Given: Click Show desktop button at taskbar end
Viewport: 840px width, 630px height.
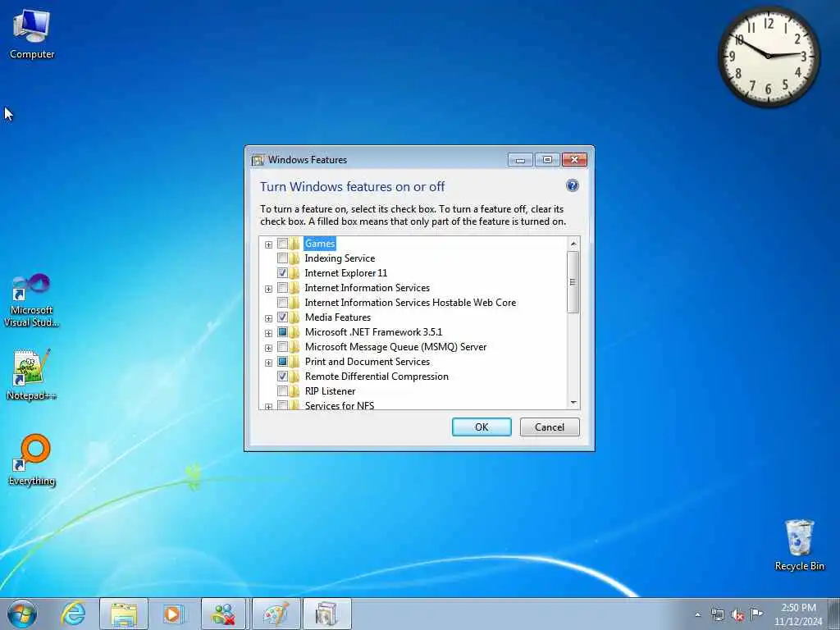Looking at the screenshot, I should (x=834, y=614).
